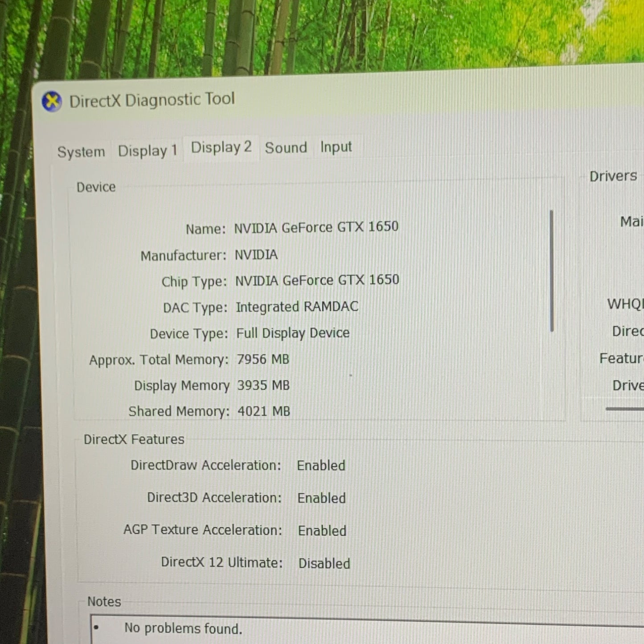Select Full Display Device text
Viewport: 644px width, 644px height.
click(x=293, y=333)
